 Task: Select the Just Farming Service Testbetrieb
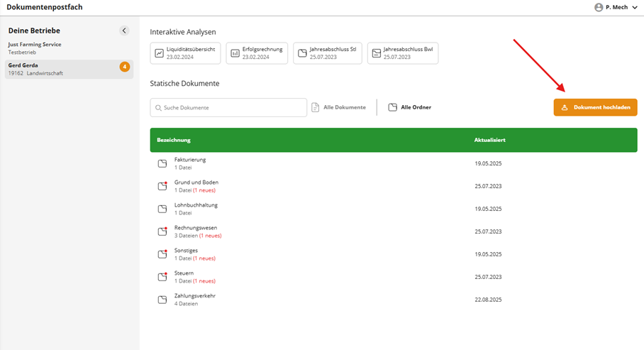(x=69, y=48)
